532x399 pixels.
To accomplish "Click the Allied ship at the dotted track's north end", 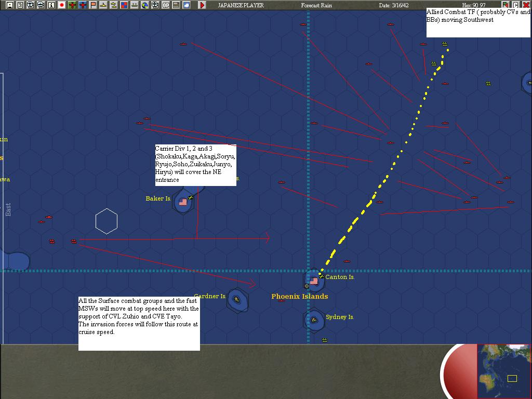I will [x=445, y=44].
